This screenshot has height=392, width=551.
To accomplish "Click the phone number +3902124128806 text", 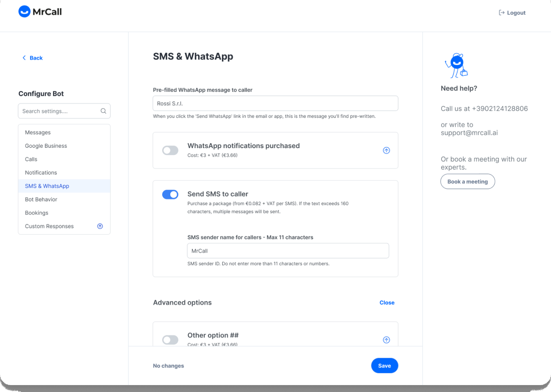I will [500, 109].
